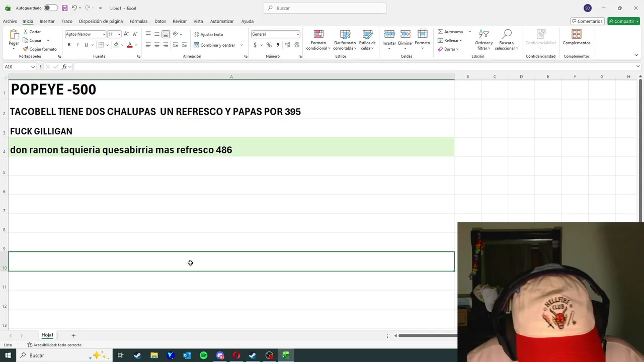The width and height of the screenshot is (644, 362).
Task: Apply the yellow fill color bucket
Action: click(x=116, y=45)
